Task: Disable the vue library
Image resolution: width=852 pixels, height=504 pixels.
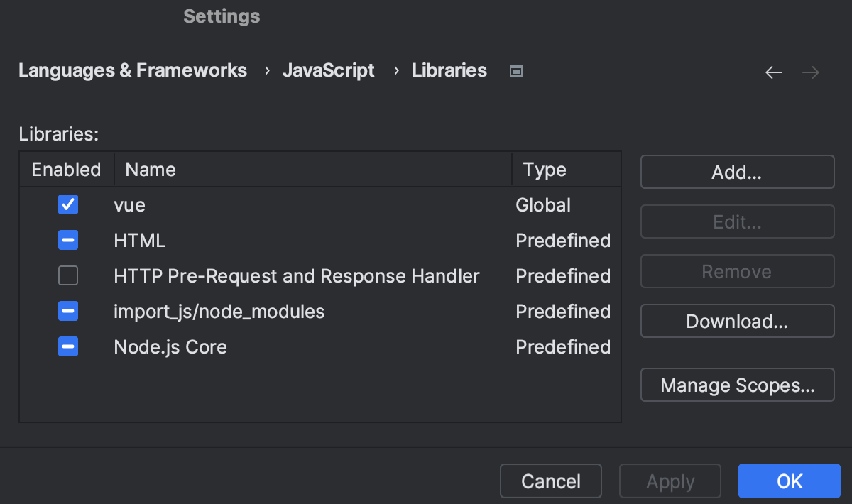Action: tap(67, 204)
